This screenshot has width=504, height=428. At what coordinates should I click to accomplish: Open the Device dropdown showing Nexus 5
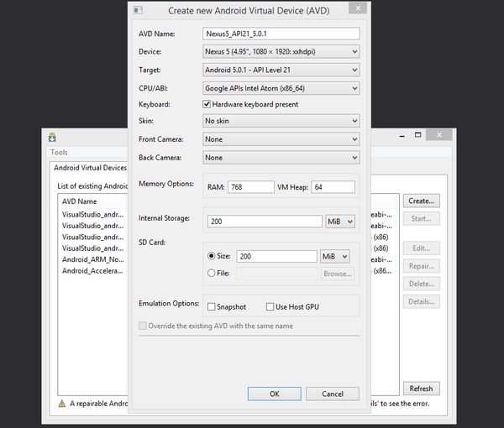(x=281, y=52)
